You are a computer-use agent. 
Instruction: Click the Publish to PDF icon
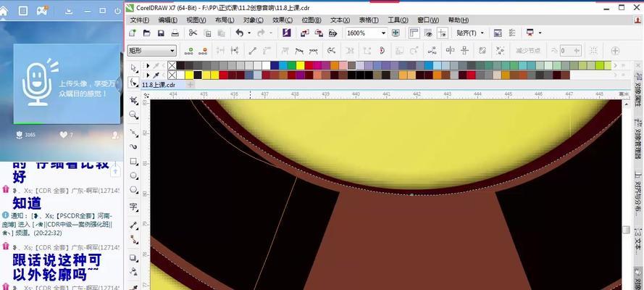pos(333,33)
